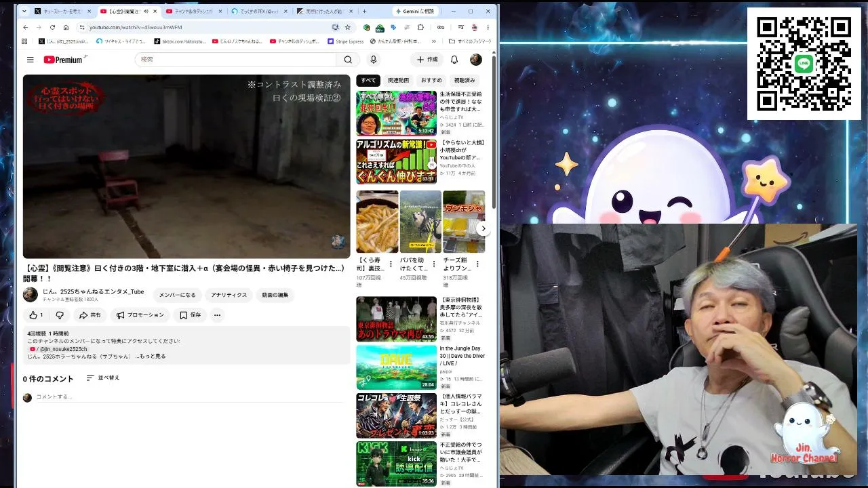Viewport: 868px width, 488px height.
Task: Open the コレコレ生誕祭 video thumbnail
Action: click(x=397, y=415)
